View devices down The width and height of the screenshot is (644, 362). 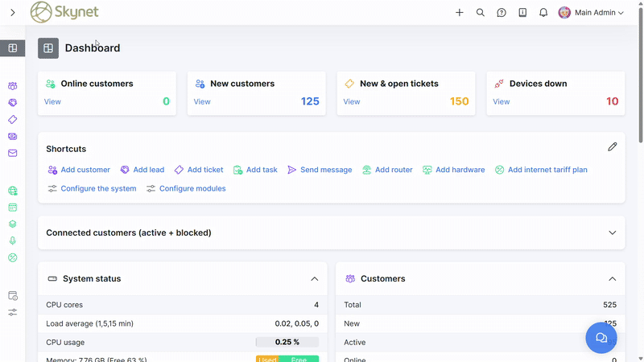pos(501,101)
